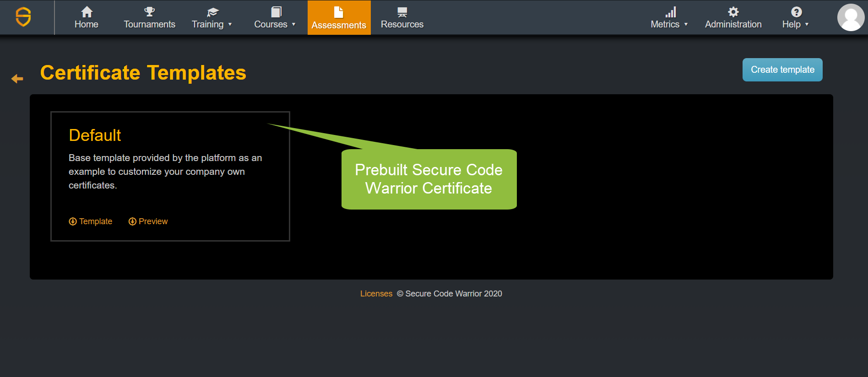868x377 pixels.
Task: Open the user profile avatar
Action: [851, 17]
